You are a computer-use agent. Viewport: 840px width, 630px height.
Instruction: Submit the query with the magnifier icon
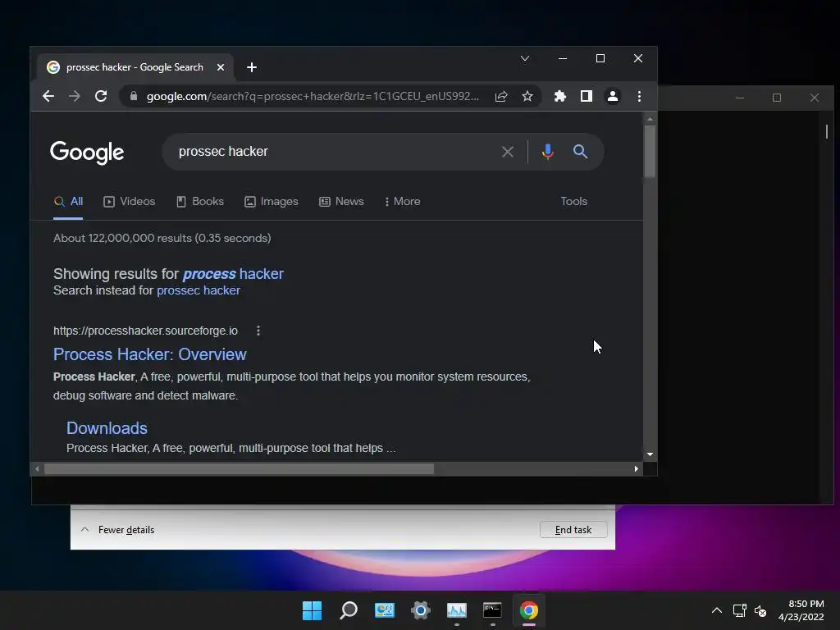click(580, 152)
